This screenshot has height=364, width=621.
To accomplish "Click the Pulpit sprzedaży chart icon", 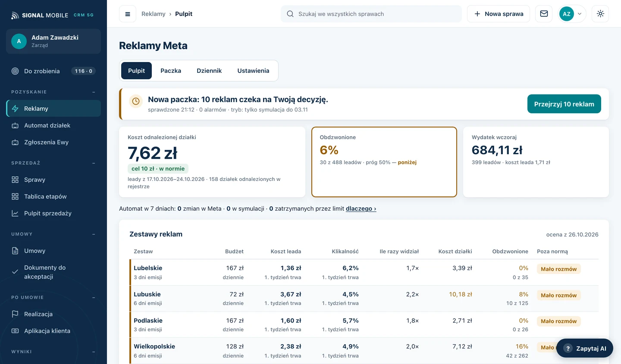I will click(15, 213).
